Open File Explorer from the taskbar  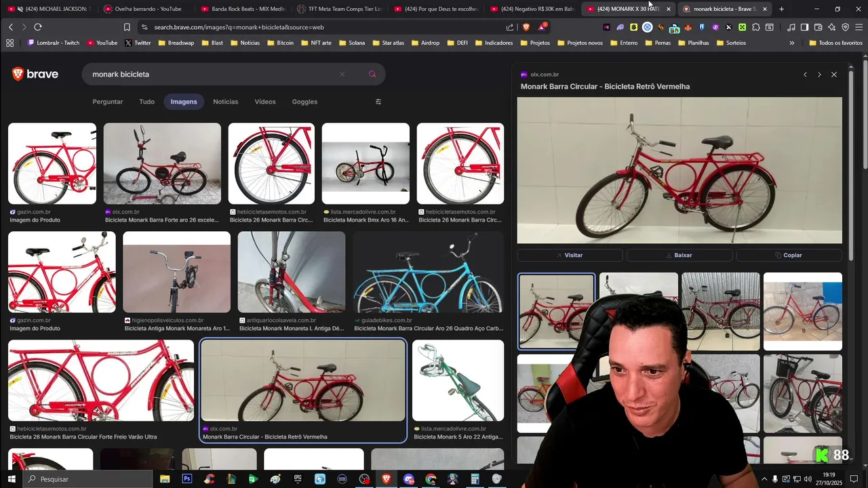tap(165, 479)
